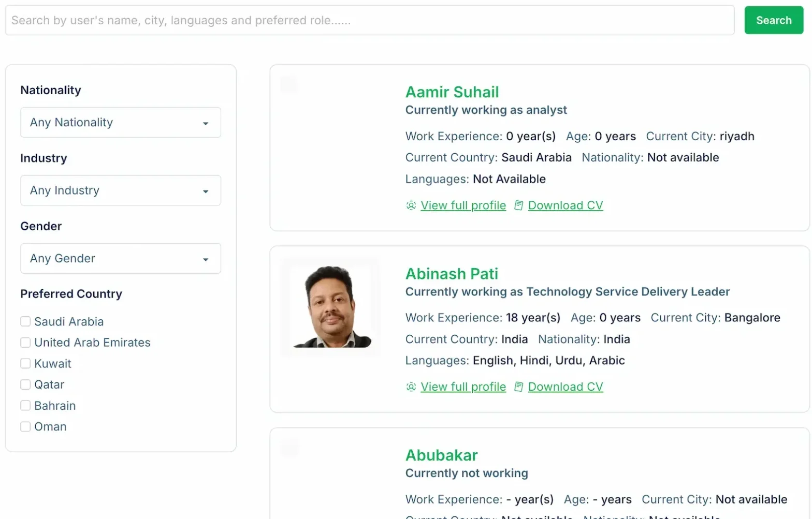Open the Any Gender dropdown

click(x=120, y=259)
